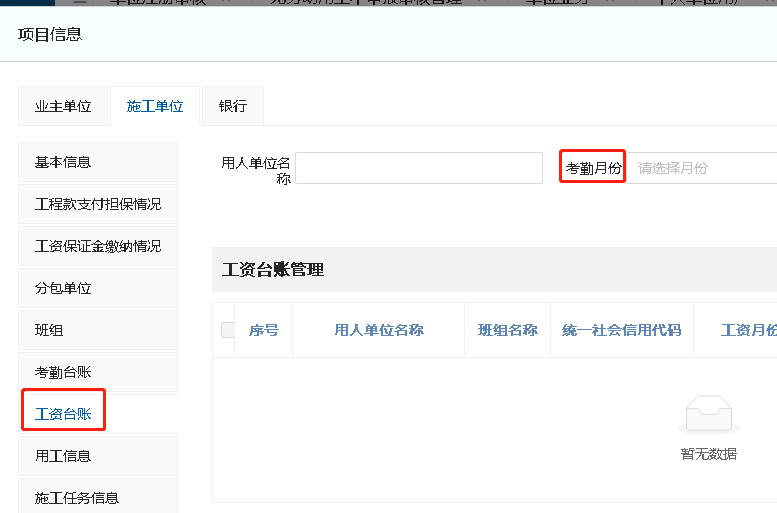This screenshot has height=513, width=777.
Task: Go to 分包单位 sidebar item
Action: pyautogui.click(x=98, y=288)
